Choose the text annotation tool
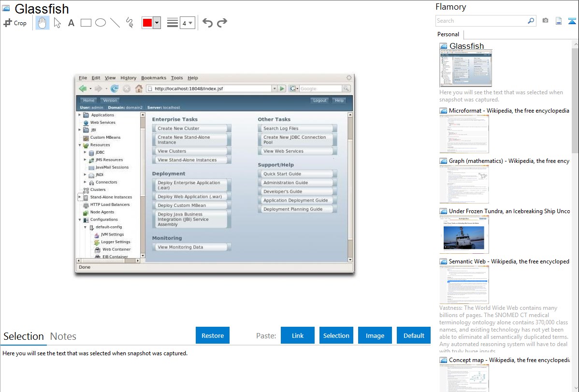The image size is (579, 392). 71,23
